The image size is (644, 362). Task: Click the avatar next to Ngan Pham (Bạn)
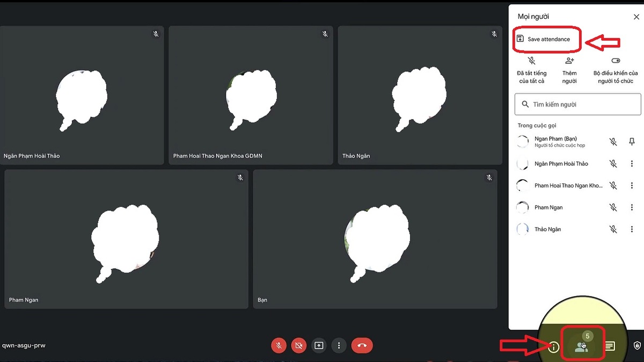point(522,142)
